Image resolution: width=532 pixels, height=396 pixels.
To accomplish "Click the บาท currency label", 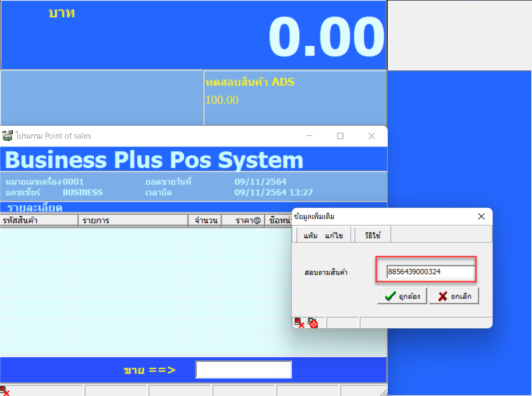I will (61, 13).
